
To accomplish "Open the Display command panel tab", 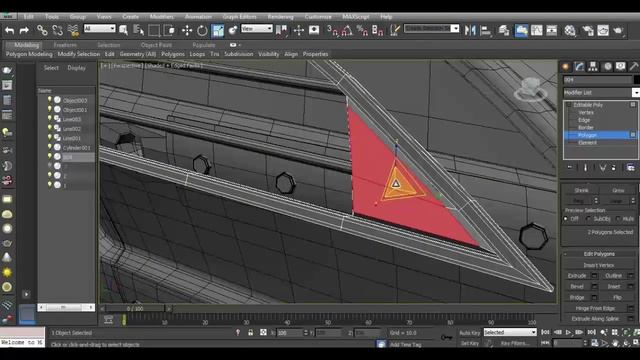I will [x=621, y=67].
